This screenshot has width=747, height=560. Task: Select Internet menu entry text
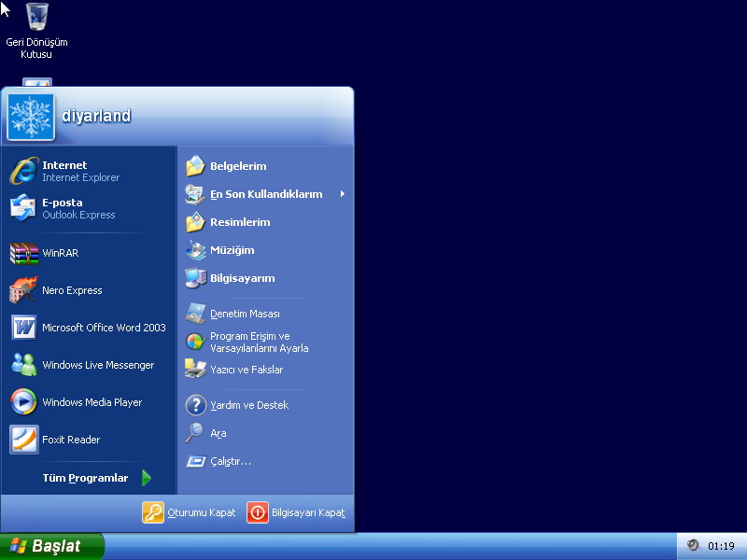point(64,165)
